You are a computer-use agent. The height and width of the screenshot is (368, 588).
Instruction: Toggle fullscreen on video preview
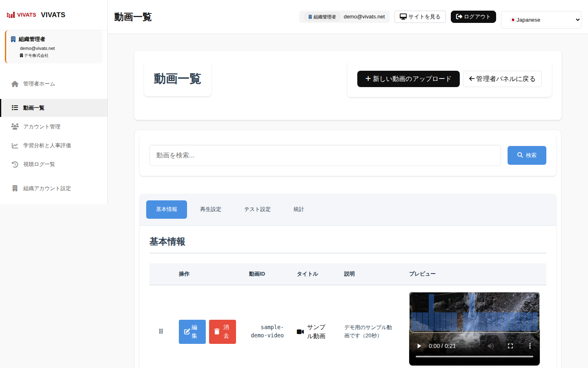[510, 346]
